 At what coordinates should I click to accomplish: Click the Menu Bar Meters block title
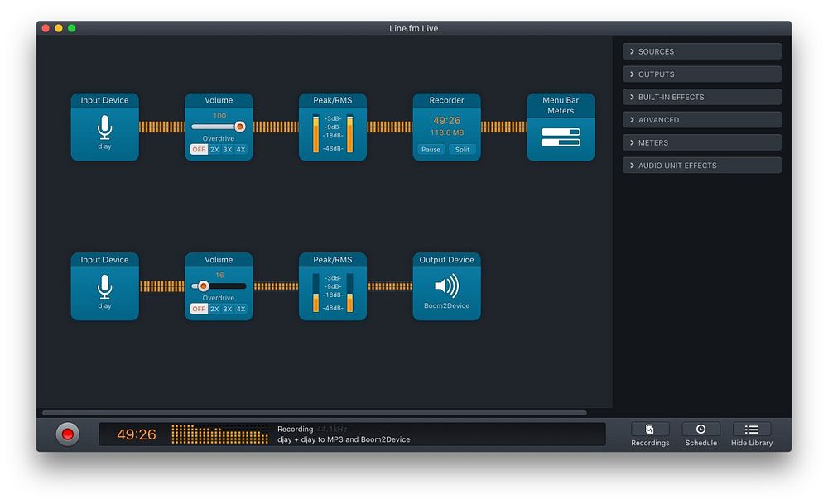tap(561, 106)
